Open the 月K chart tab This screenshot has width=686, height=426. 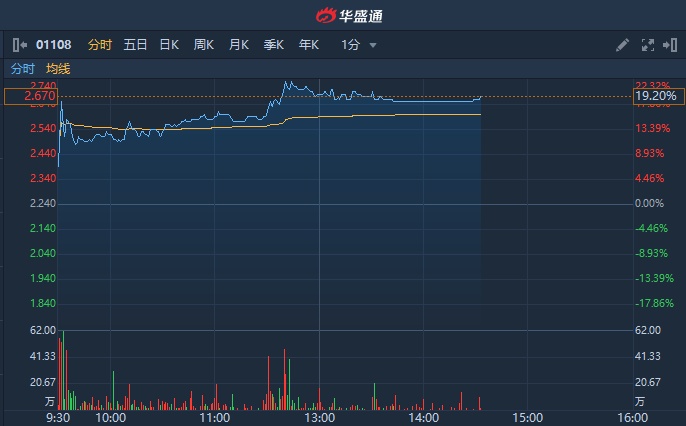(x=238, y=45)
